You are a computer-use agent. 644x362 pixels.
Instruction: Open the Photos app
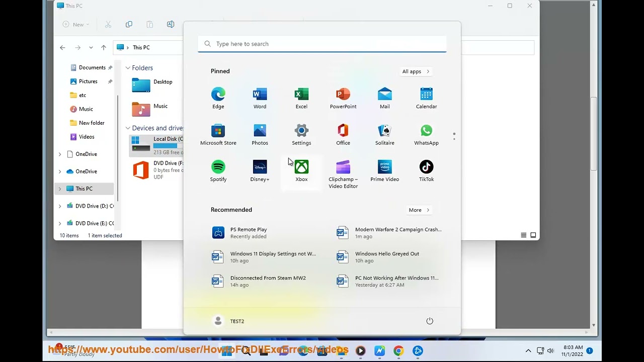tap(260, 135)
